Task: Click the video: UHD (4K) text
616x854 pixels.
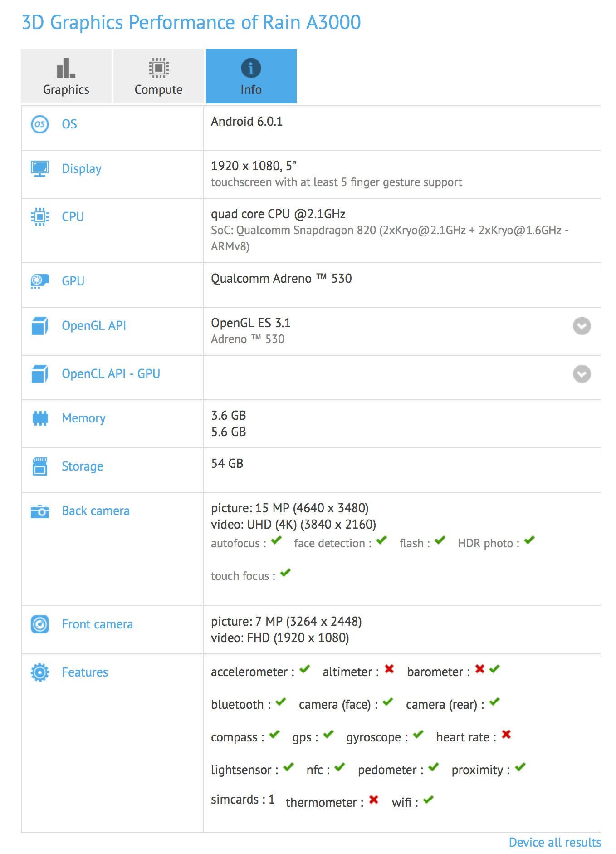Action: tap(293, 525)
